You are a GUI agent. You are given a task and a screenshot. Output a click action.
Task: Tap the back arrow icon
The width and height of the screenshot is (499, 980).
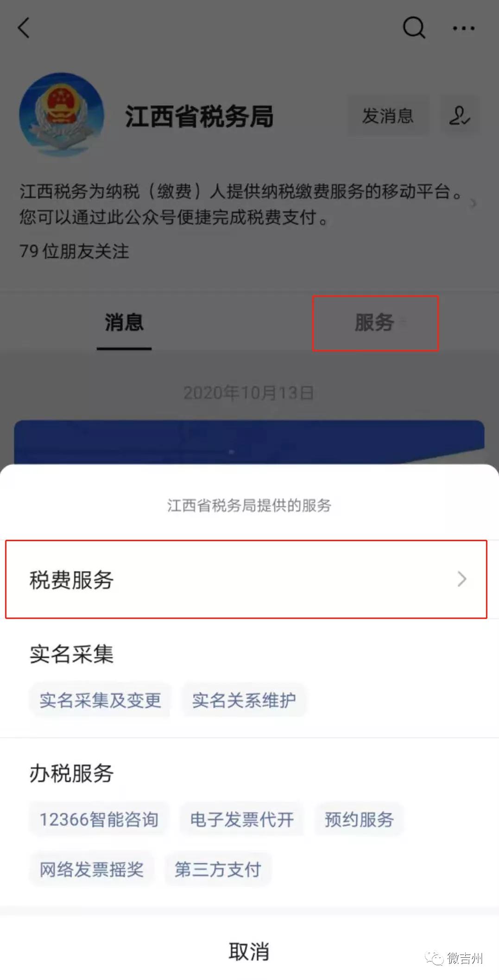click(x=24, y=28)
